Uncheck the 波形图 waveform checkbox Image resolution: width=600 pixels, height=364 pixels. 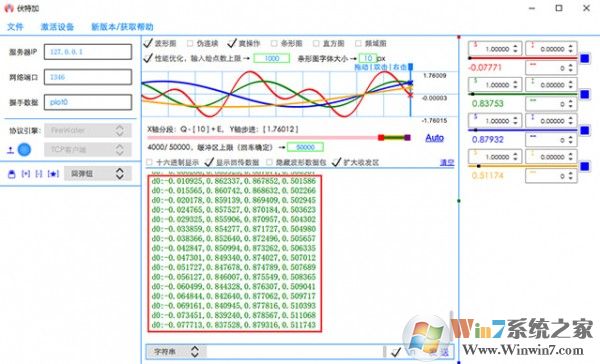point(148,43)
